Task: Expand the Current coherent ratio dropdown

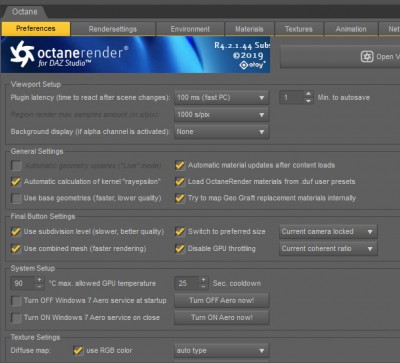Action: 328,249
